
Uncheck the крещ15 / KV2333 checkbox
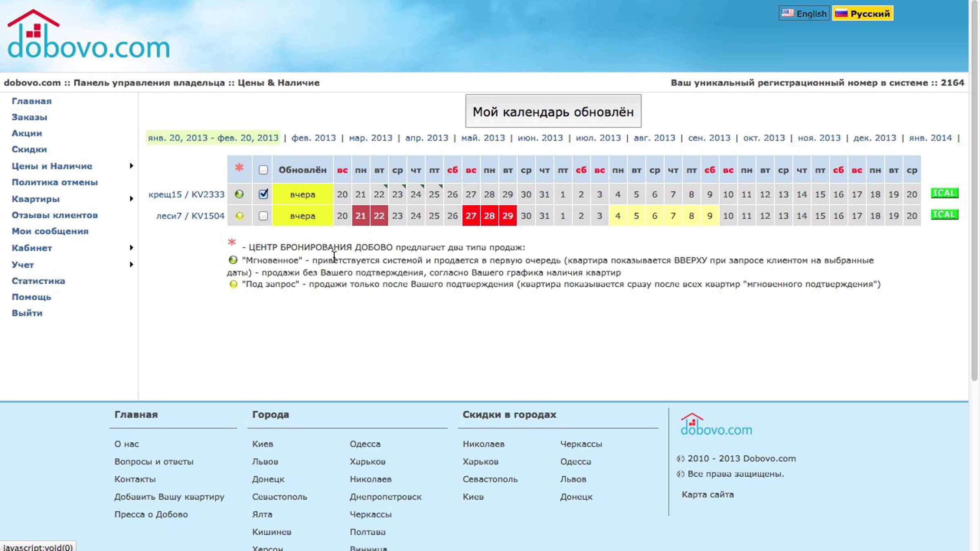point(263,194)
